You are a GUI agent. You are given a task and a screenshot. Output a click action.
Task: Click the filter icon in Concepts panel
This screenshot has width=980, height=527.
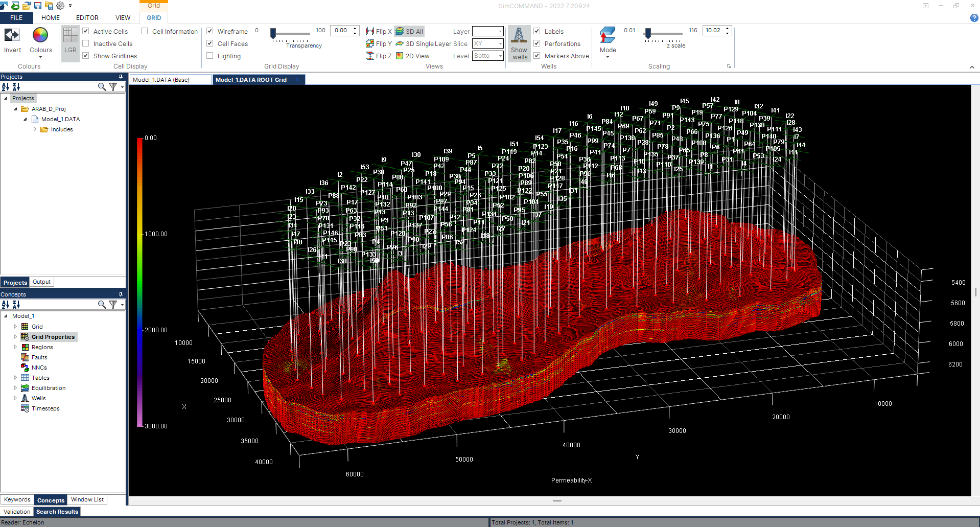pyautogui.click(x=113, y=305)
